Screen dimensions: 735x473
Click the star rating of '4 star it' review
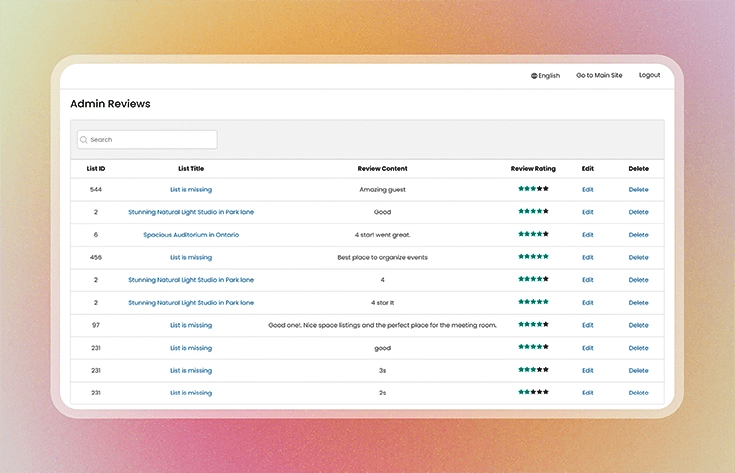point(533,301)
